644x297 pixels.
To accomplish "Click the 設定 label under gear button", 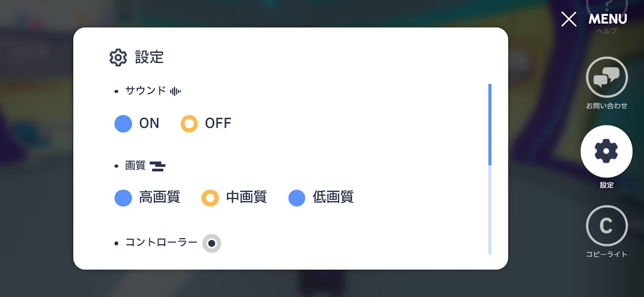I will pos(607,185).
